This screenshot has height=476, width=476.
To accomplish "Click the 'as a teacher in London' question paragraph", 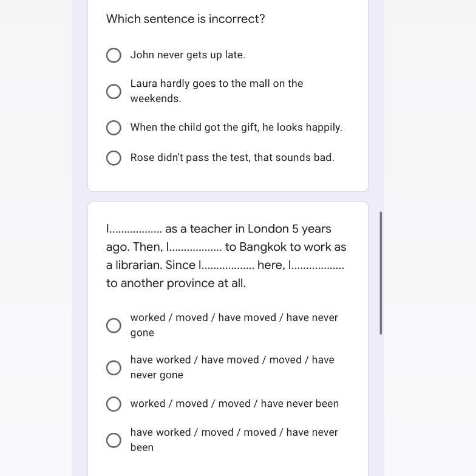I will point(226,256).
